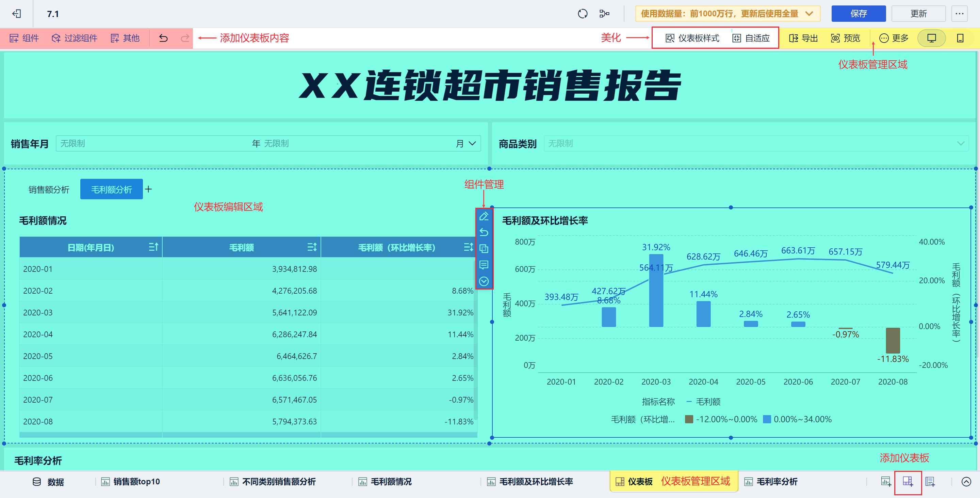Image resolution: width=980 pixels, height=498 pixels.
Task: Open the 毛利额情况 bottom sheet tab
Action: (390, 482)
